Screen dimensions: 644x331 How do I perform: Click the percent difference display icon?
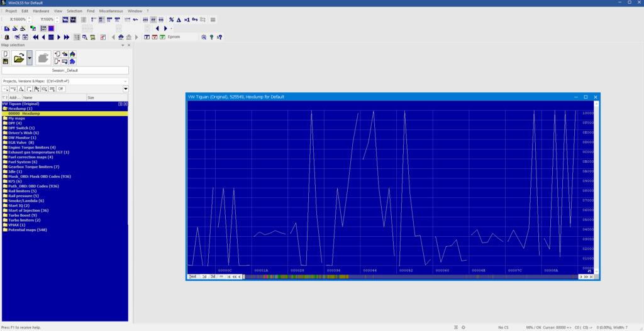[x=171, y=19]
